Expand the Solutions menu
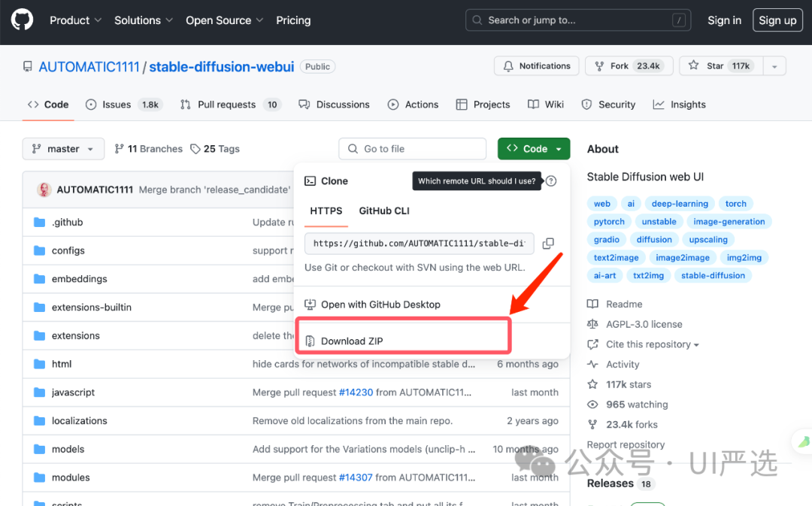812x506 pixels. (x=144, y=20)
